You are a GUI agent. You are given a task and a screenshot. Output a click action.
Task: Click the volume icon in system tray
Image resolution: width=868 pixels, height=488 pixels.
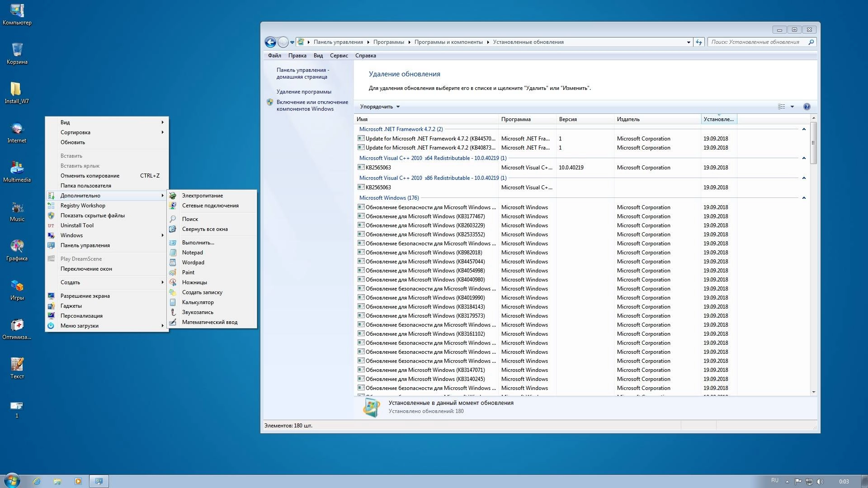(821, 482)
